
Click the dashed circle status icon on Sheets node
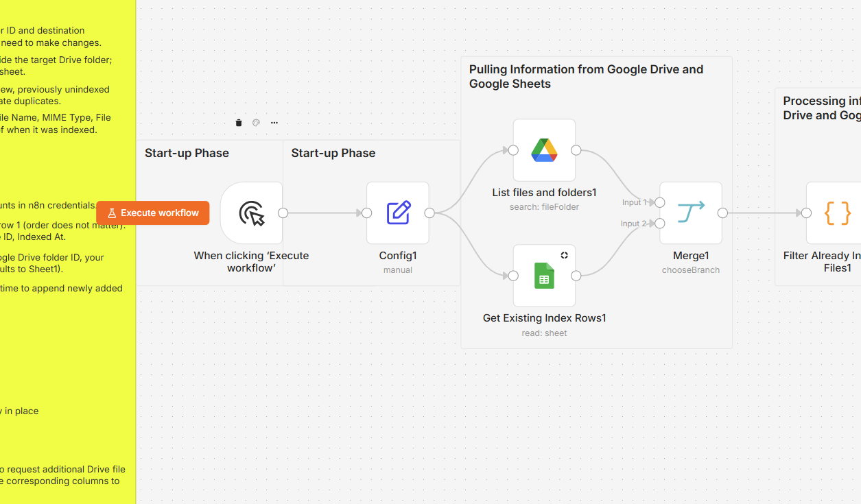564,255
